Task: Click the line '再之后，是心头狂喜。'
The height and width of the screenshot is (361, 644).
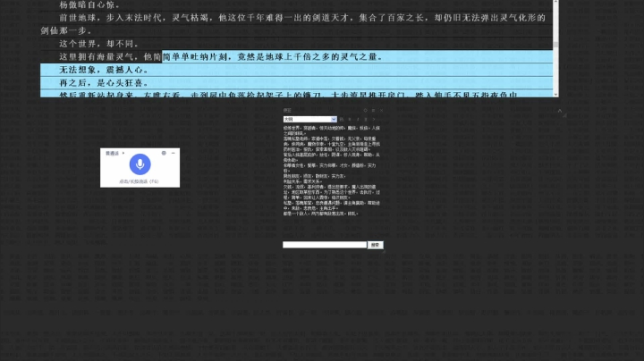Action: 104,83
